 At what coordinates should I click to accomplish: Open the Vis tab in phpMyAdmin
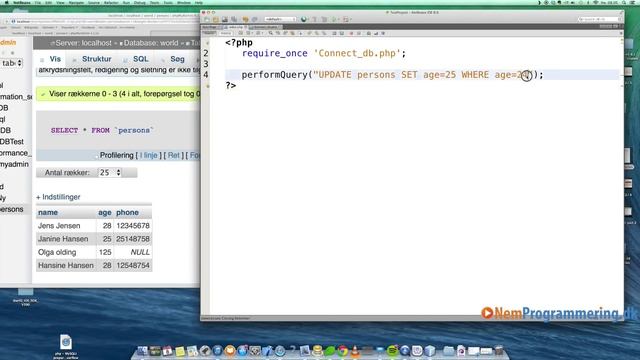tap(51, 59)
